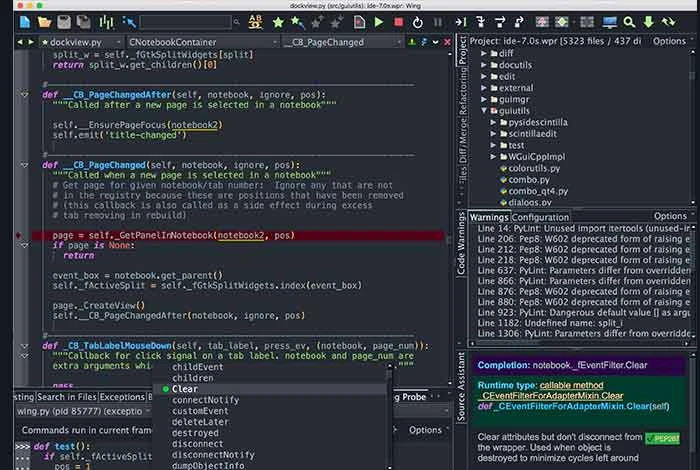Select the Diff/Merge vertical tab
700x470 pixels.
pos(462,139)
